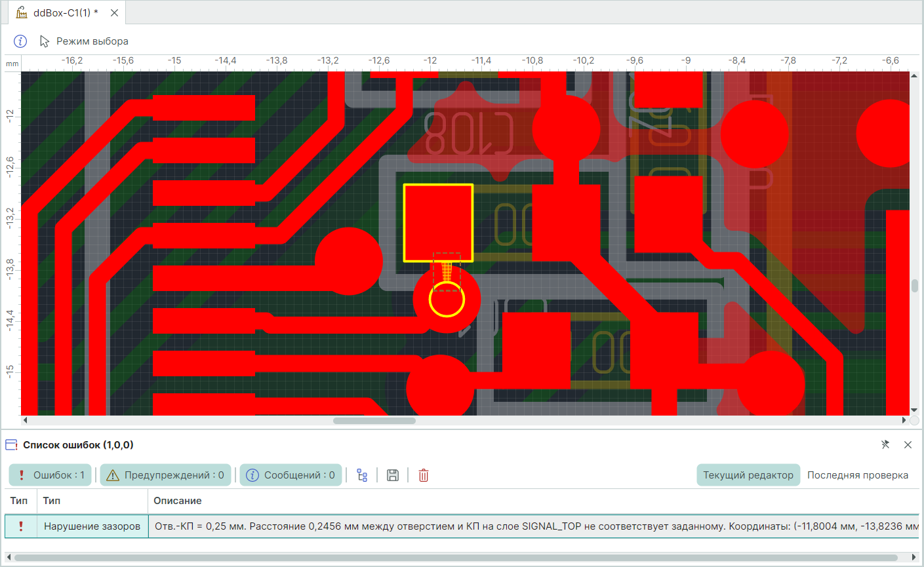Select the cursor selection mode icon
This screenshot has width=924, height=567.
click(x=45, y=41)
